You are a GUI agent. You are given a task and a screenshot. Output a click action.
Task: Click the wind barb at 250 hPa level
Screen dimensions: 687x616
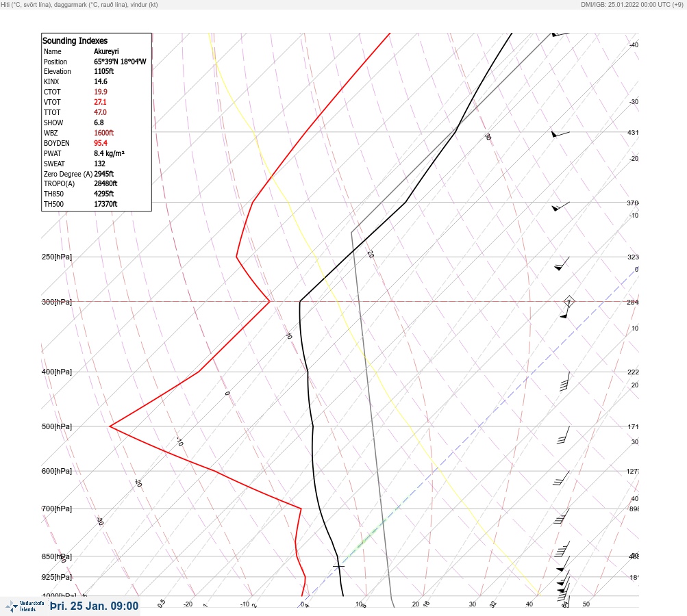[x=562, y=264]
